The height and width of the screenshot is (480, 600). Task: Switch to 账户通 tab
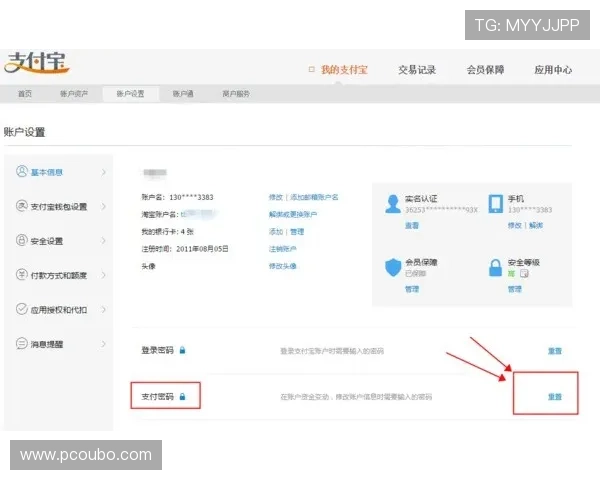183,94
